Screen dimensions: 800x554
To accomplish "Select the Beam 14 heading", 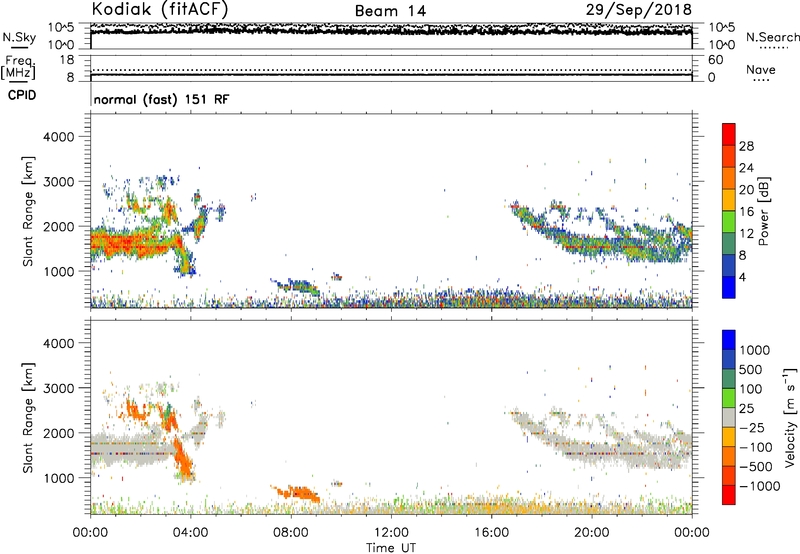I will point(390,11).
